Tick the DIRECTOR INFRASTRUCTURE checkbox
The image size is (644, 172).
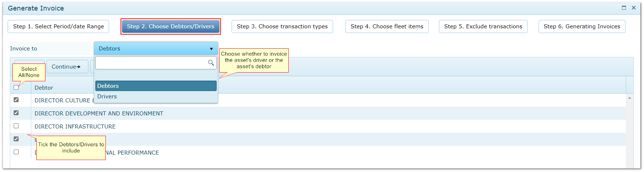pos(16,126)
